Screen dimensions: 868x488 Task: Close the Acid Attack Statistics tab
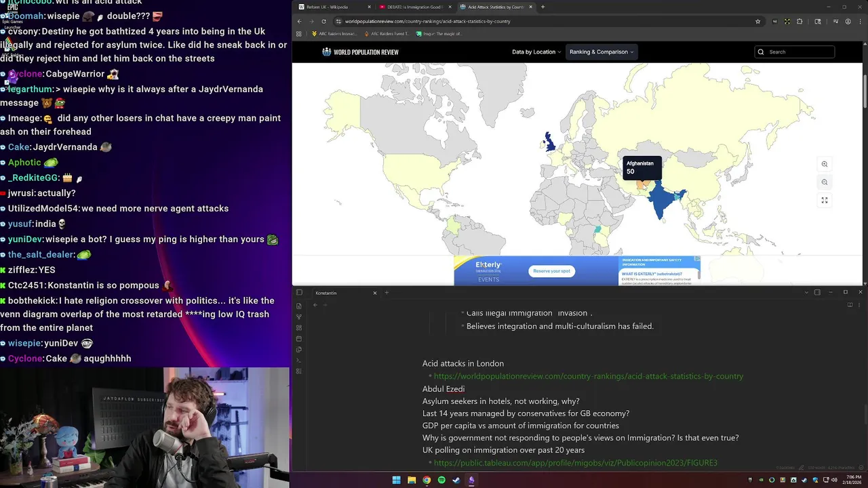pyautogui.click(x=531, y=7)
